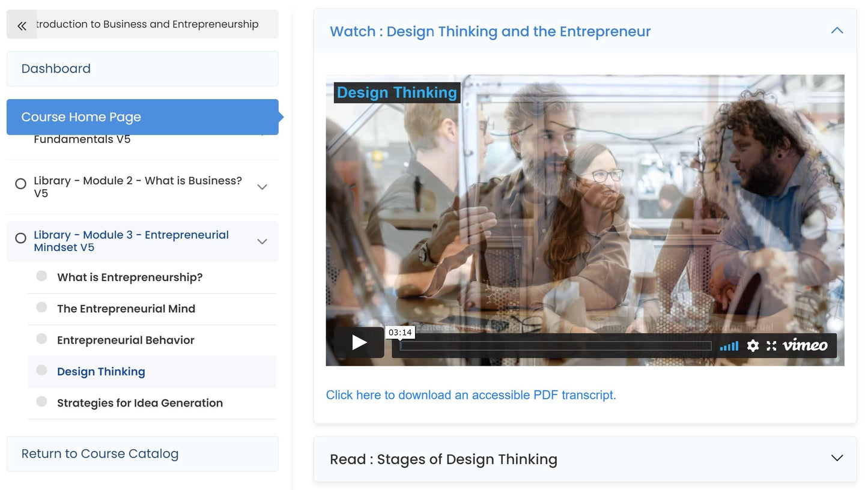Go to the Dashboard

(x=56, y=68)
